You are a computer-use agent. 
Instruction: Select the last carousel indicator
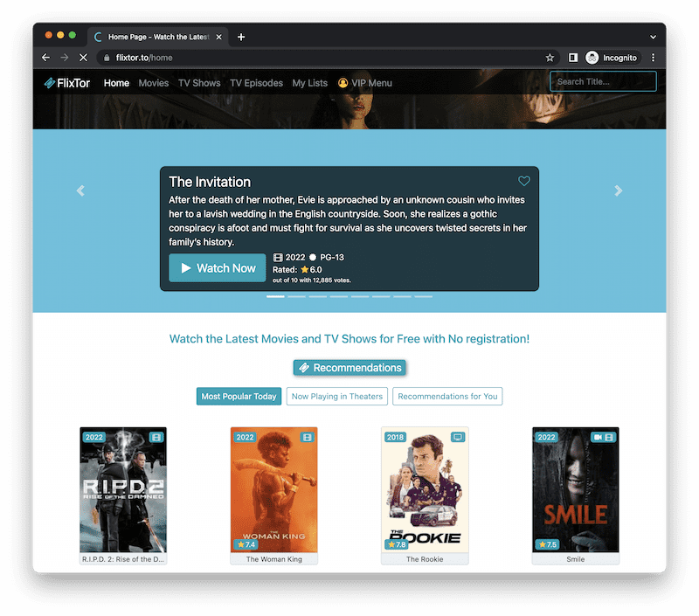tap(423, 296)
